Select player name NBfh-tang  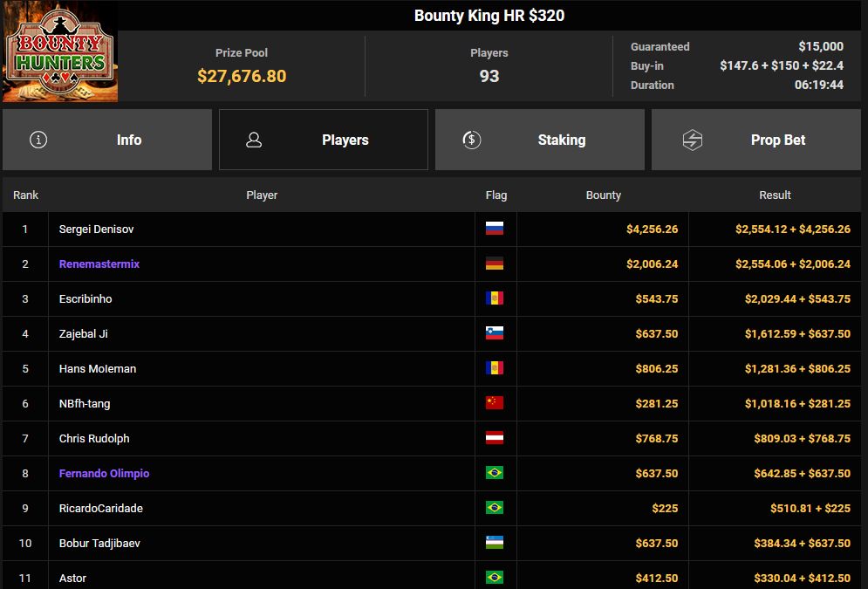pos(85,403)
